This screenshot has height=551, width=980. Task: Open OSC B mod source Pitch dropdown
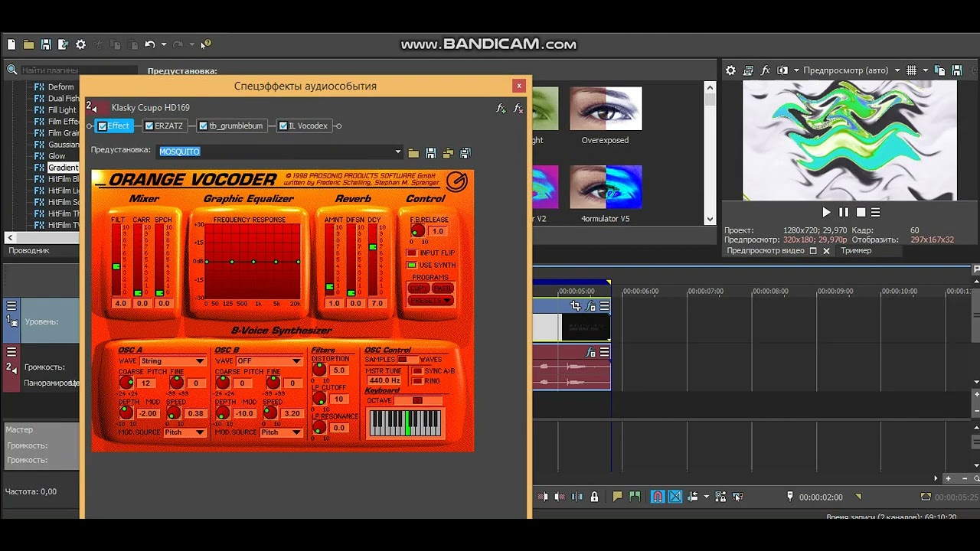281,432
